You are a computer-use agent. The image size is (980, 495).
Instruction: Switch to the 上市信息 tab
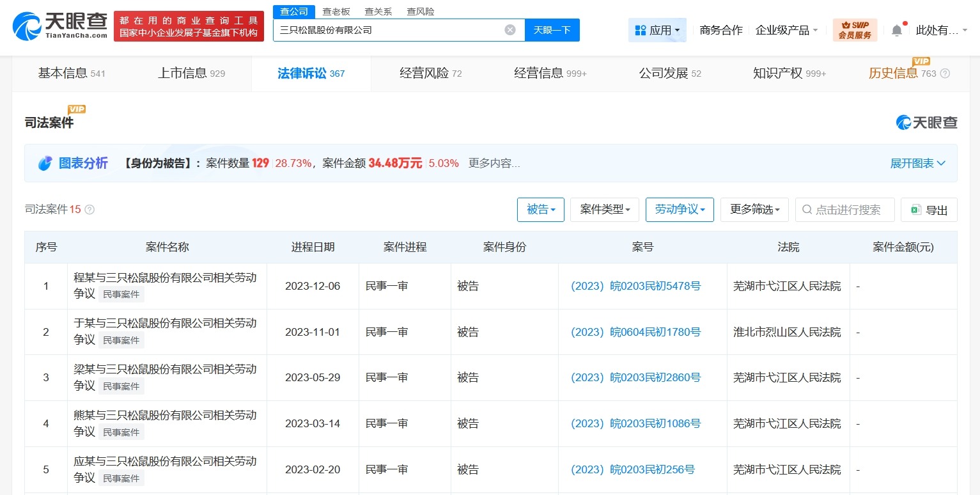click(x=184, y=73)
